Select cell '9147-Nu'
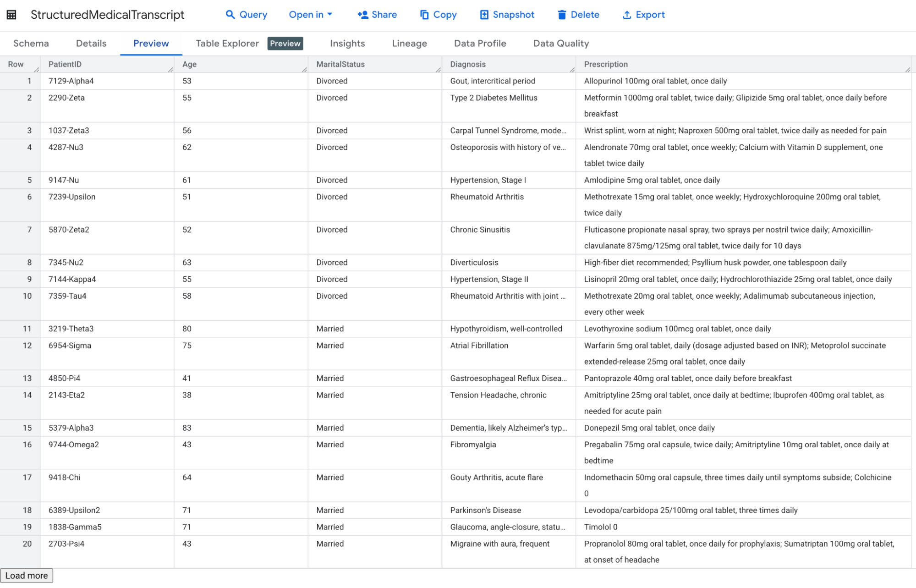 coord(107,180)
